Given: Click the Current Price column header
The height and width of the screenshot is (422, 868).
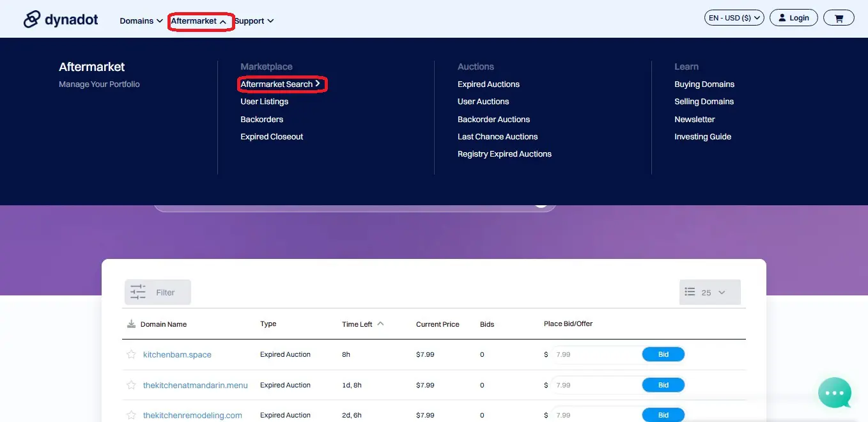Looking at the screenshot, I should (x=438, y=324).
